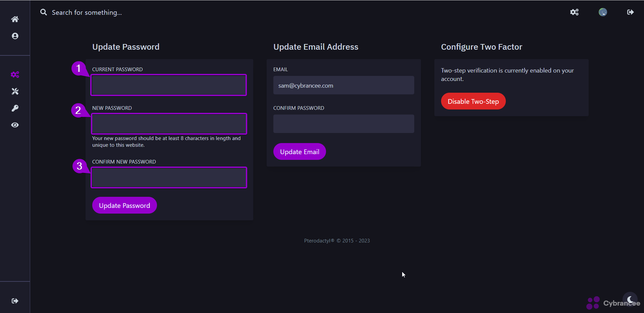Click the user avatar in the top bar
Viewport: 644px width, 313px height.
603,12
